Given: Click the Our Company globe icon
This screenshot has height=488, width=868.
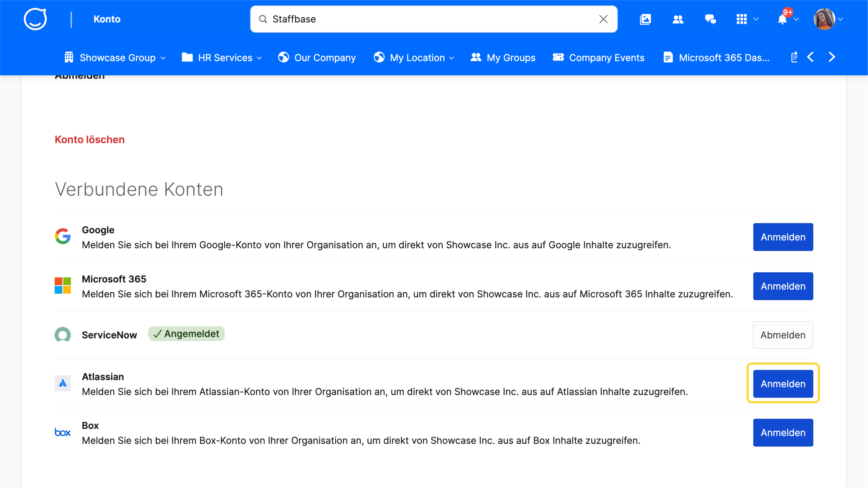Looking at the screenshot, I should point(283,57).
